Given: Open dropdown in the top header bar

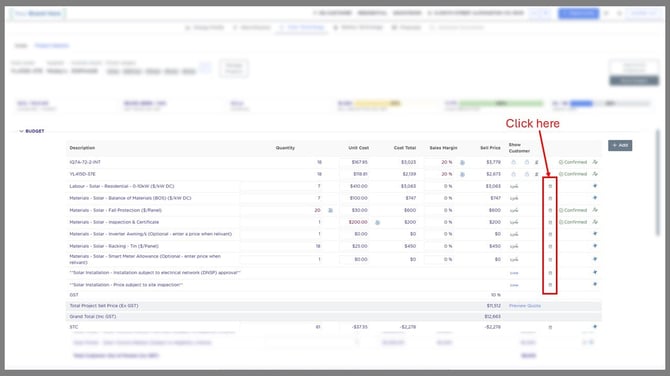Looking at the screenshot, I should 540,13.
